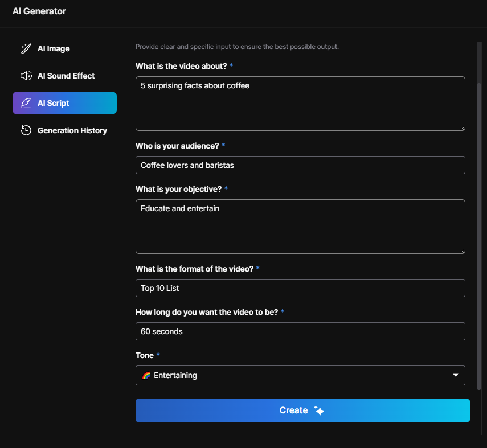The image size is (487, 448).
Task: Click the AI Image magic wand icon
Action: 26,48
